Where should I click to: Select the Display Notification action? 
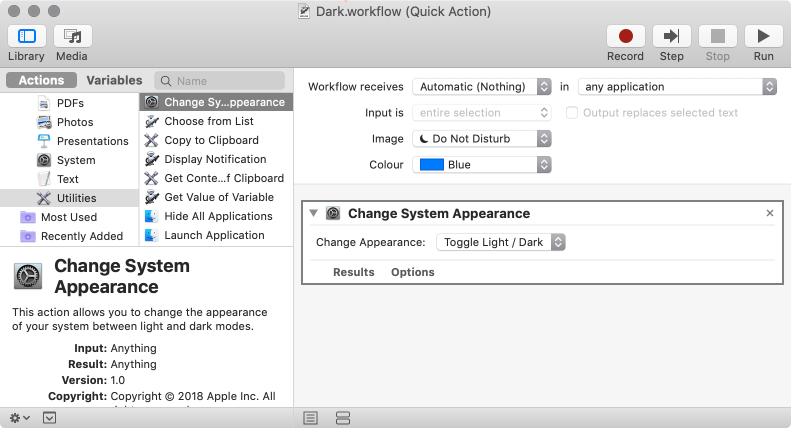click(x=216, y=159)
